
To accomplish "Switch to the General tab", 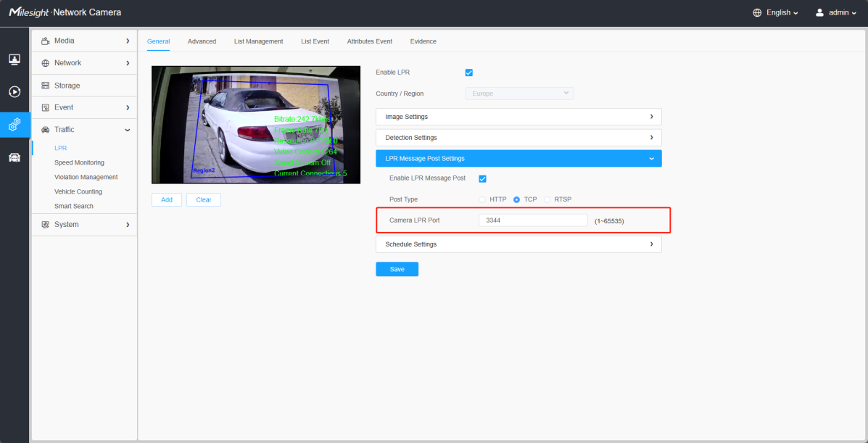I will pos(158,41).
